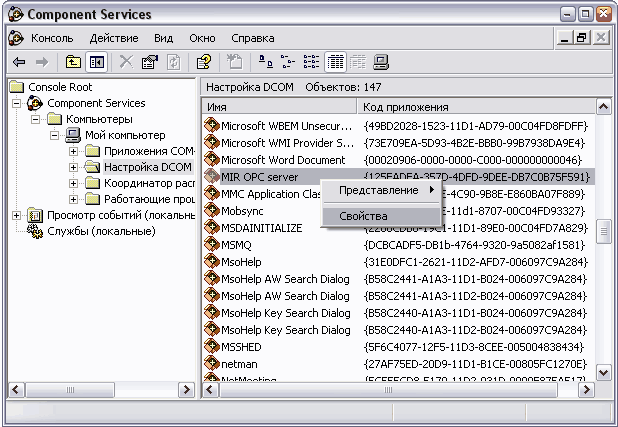
Task: Click GUID {DCBCADF5-DB1b-4764-9320-9a5082af1581}
Action: [475, 245]
